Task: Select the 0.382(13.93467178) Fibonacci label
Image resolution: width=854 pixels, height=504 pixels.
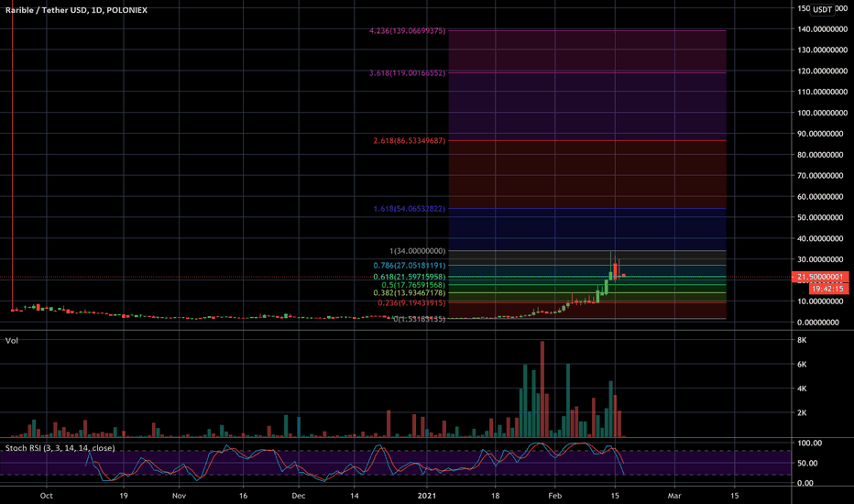Action: pos(409,293)
